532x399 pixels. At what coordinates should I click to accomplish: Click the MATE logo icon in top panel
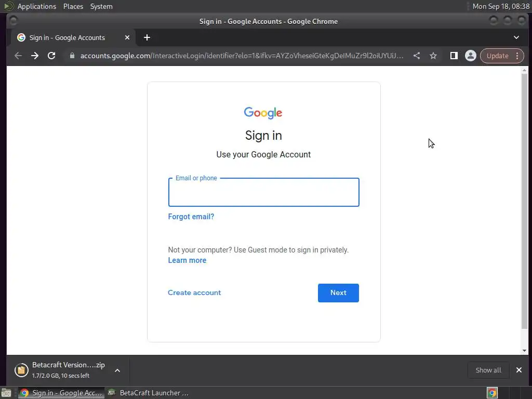pyautogui.click(x=8, y=6)
